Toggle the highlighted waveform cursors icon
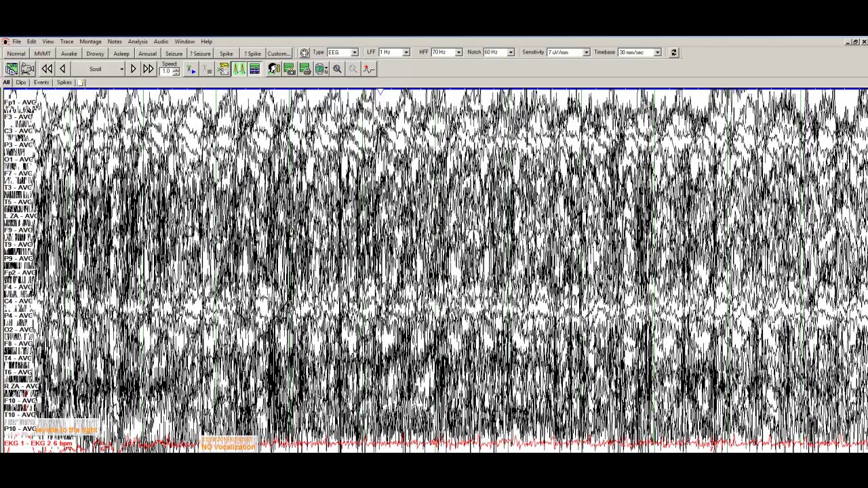This screenshot has width=868, height=488. click(x=239, y=68)
